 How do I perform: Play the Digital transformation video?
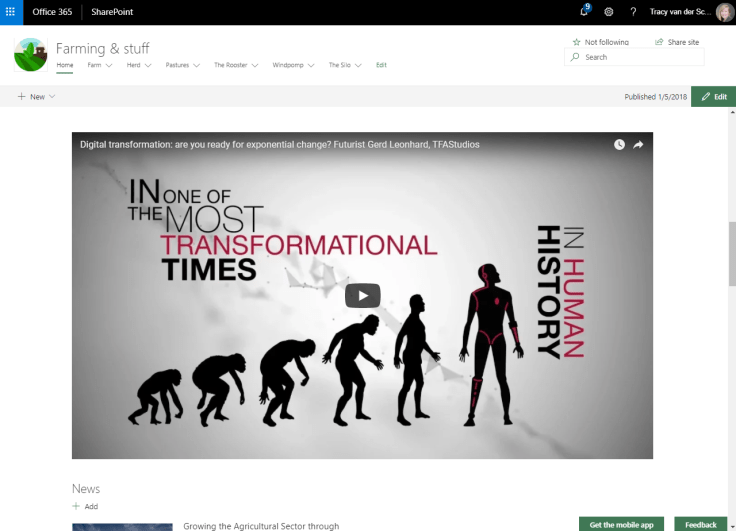click(x=362, y=295)
